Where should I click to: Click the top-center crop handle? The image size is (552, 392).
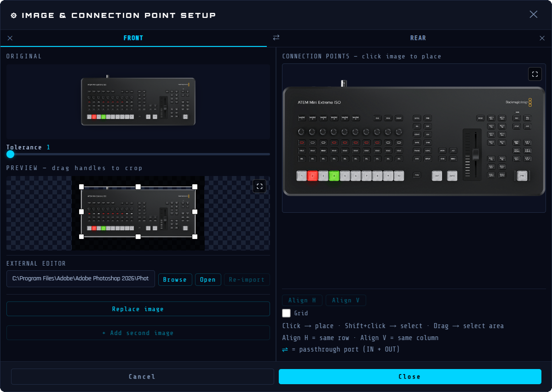tap(138, 187)
